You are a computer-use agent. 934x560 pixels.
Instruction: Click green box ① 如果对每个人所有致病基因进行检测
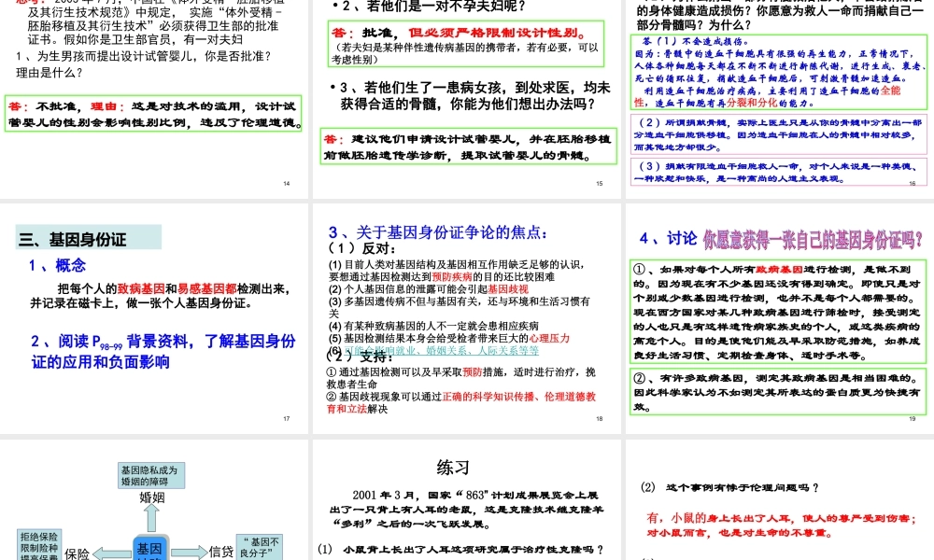(x=778, y=313)
